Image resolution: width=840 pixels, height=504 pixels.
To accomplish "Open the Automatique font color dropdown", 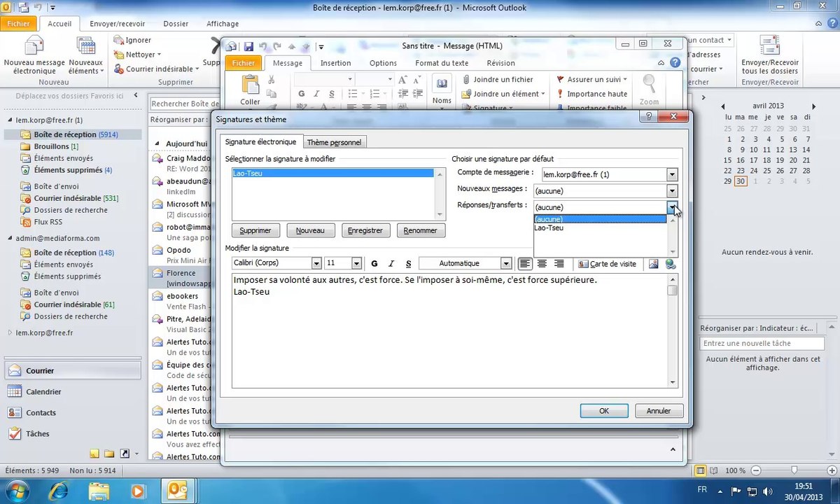I will tap(506, 264).
